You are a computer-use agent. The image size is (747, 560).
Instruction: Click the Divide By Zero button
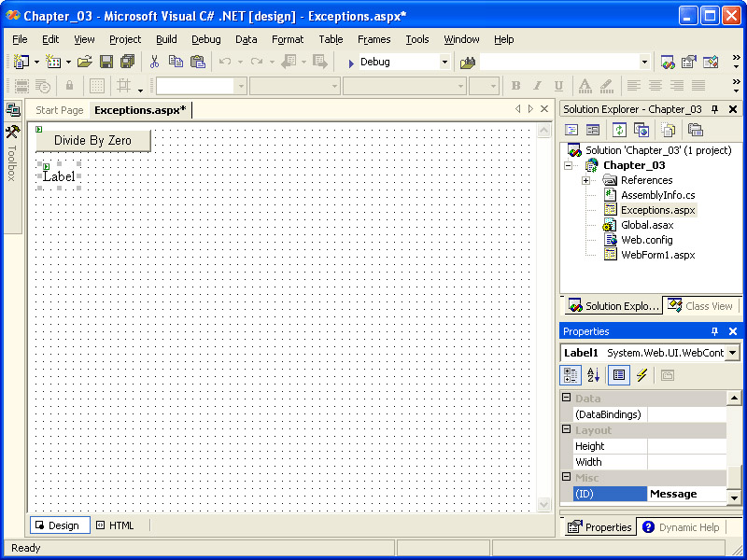pos(92,140)
